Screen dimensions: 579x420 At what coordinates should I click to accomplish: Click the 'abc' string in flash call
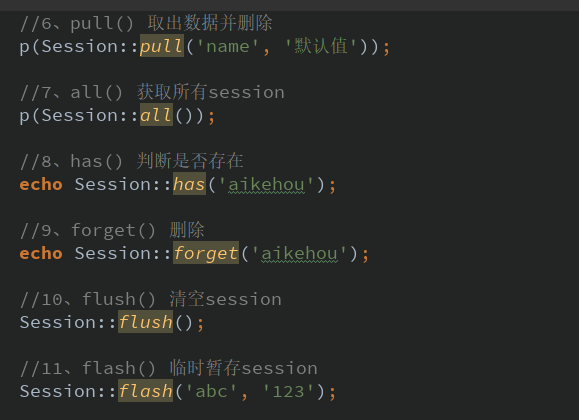point(211,391)
